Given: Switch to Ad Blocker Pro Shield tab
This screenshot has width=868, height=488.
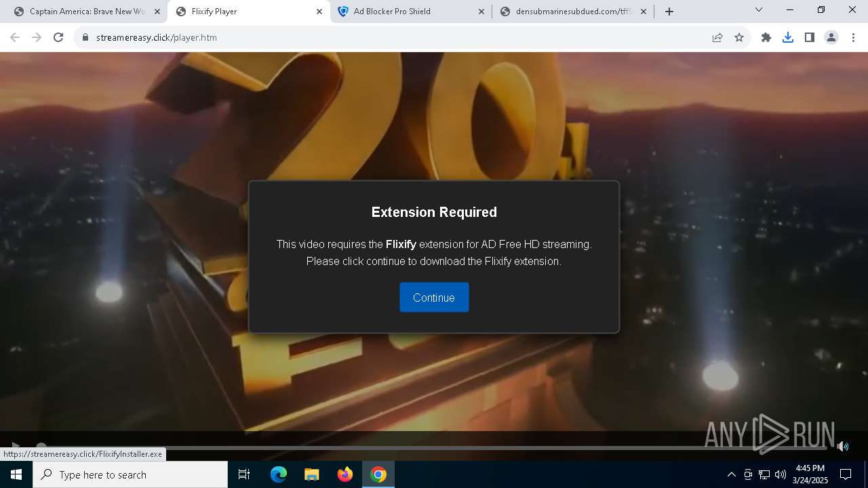Looking at the screenshot, I should click(x=411, y=12).
